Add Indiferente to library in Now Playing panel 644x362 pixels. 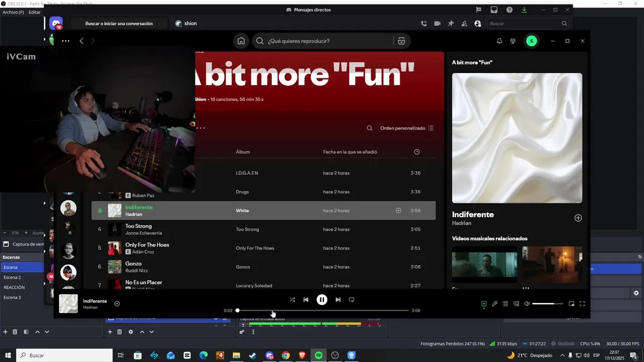pos(578,218)
